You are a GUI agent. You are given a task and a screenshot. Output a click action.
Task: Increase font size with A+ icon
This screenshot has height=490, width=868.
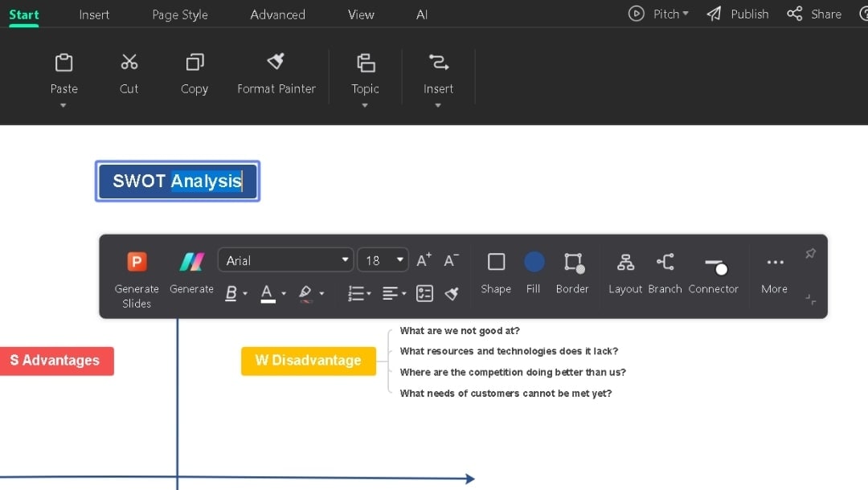pyautogui.click(x=424, y=260)
